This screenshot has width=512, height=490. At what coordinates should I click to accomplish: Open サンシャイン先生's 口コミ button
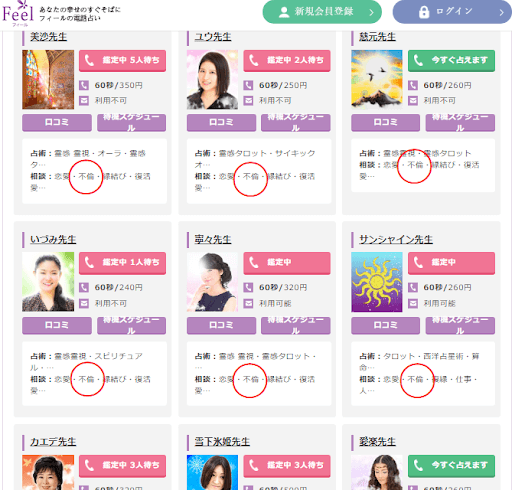tap(385, 325)
